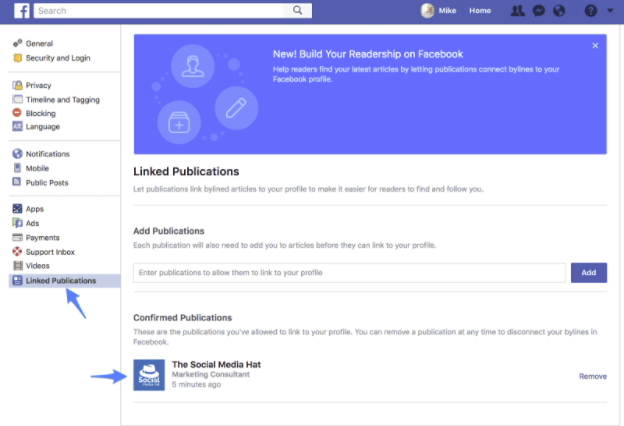Open General settings in the sidebar
624x426 pixels.
39,44
